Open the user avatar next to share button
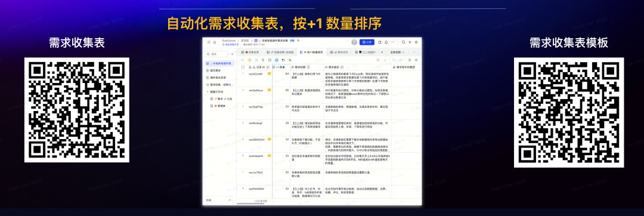Viewport: 644px width, 216px height. 354,42
